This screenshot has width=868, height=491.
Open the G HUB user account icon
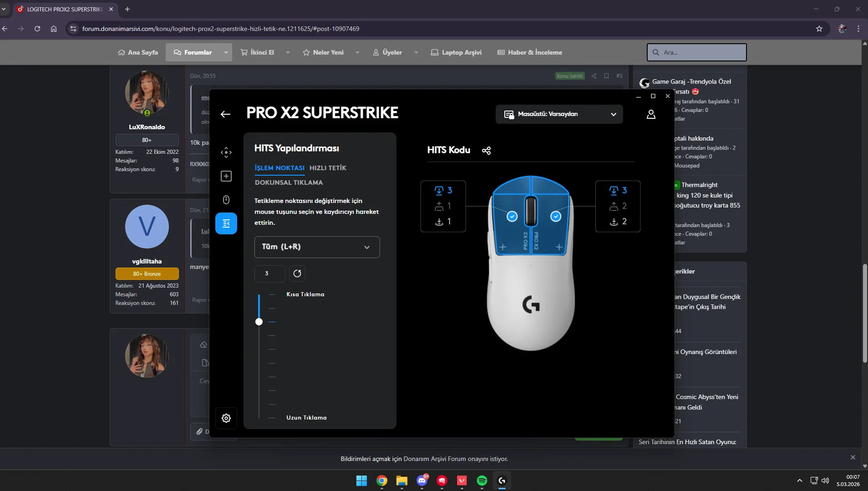coord(651,114)
